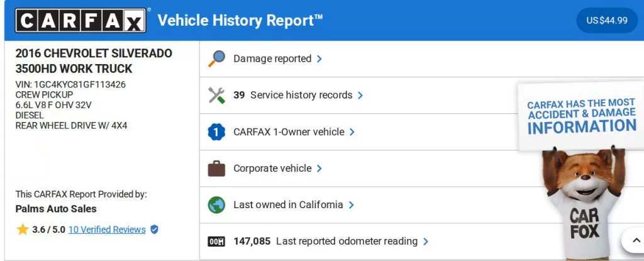Click the Vehicle History Report title
Screen dimensions: 644x261
(x=240, y=21)
